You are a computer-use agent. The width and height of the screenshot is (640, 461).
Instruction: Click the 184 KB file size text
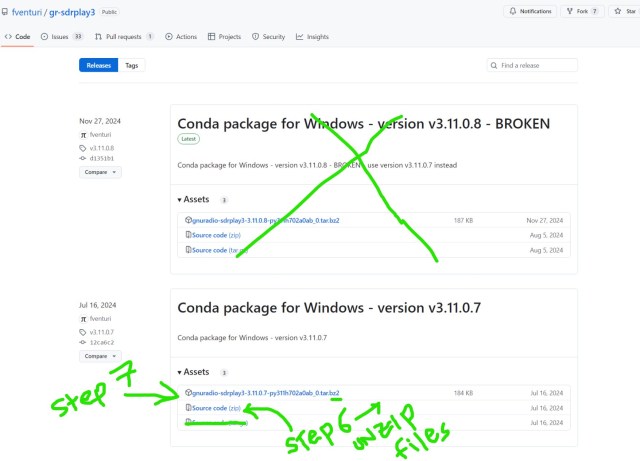tap(463, 393)
